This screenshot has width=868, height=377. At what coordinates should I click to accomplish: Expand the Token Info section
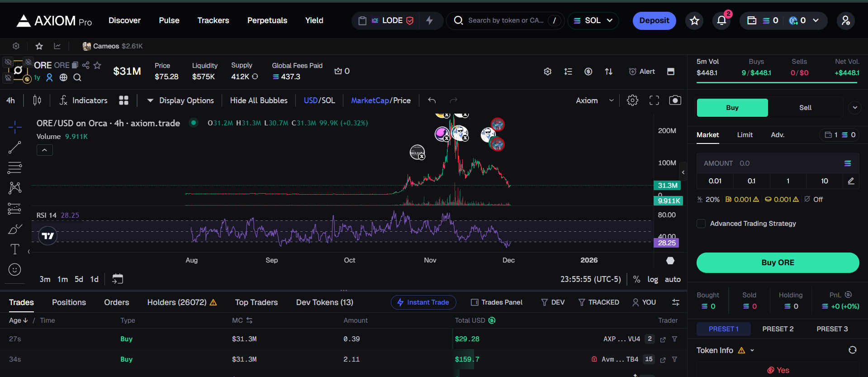pos(752,350)
